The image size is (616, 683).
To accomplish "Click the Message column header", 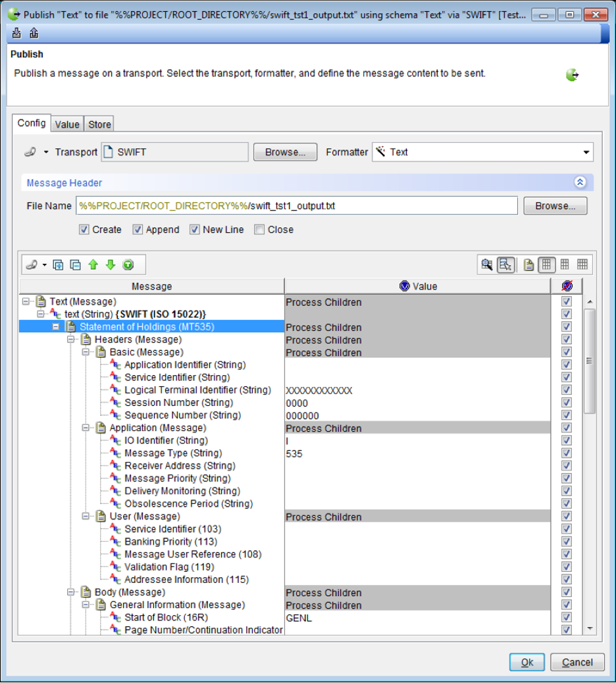I will coord(152,286).
